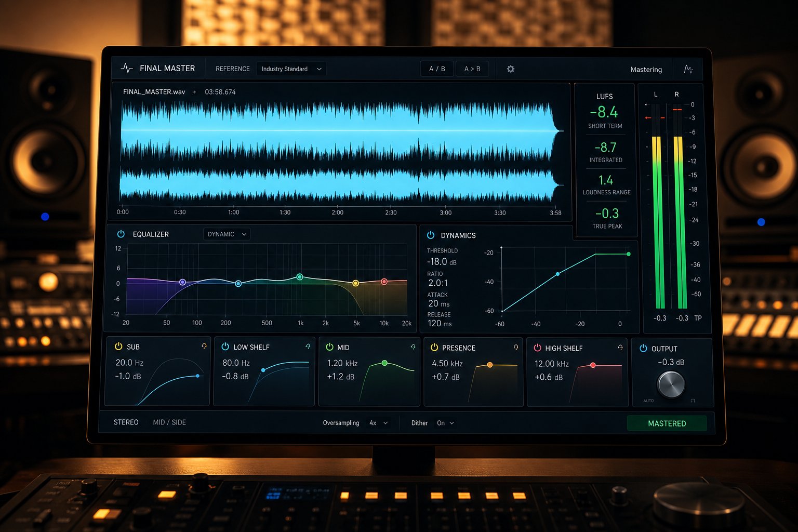Solo the HIGH SHELF band
This screenshot has height=532, width=798.
coord(620,347)
